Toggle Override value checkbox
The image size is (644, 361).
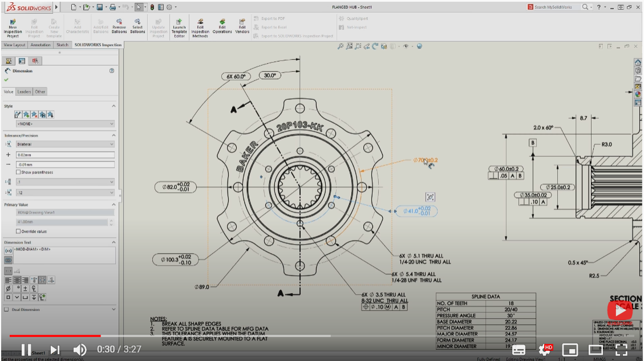click(x=18, y=231)
